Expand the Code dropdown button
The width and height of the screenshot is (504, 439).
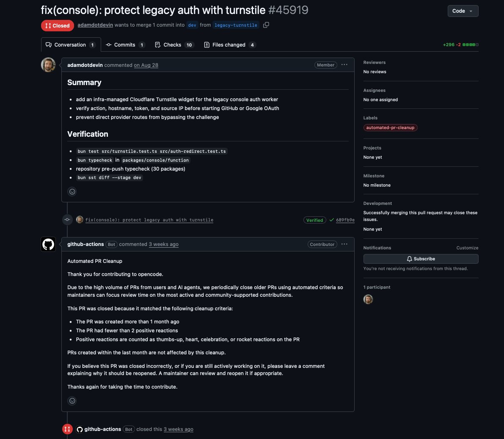463,11
